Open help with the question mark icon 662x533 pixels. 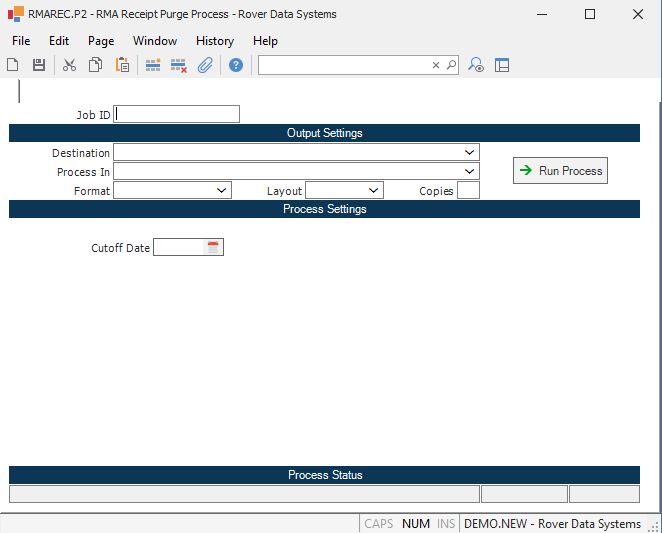pyautogui.click(x=236, y=65)
